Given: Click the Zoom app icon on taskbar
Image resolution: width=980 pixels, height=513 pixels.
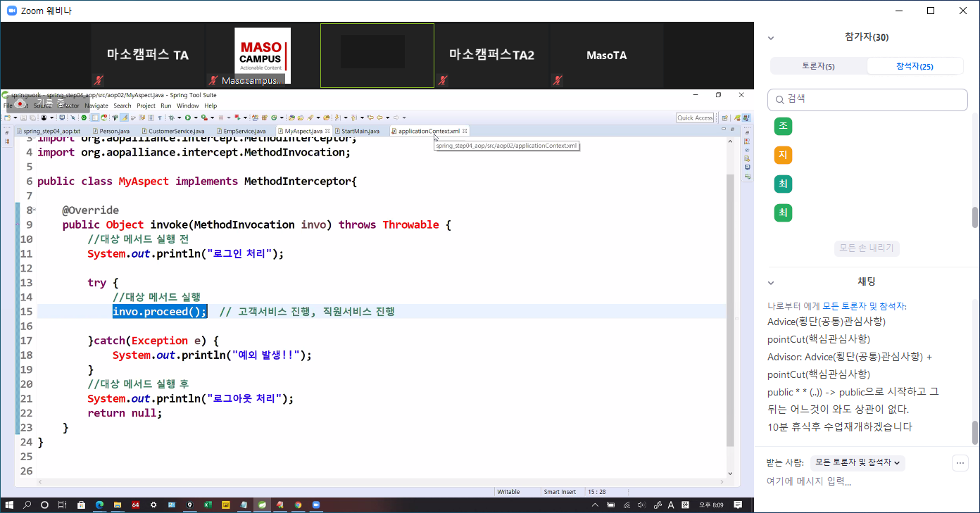Looking at the screenshot, I should [316, 505].
